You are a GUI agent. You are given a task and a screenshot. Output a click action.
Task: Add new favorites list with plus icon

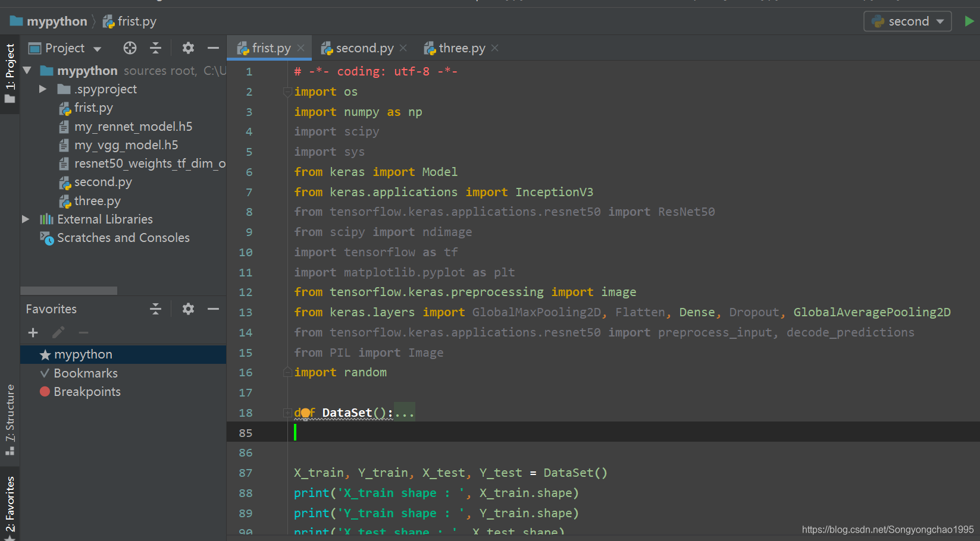coord(33,333)
